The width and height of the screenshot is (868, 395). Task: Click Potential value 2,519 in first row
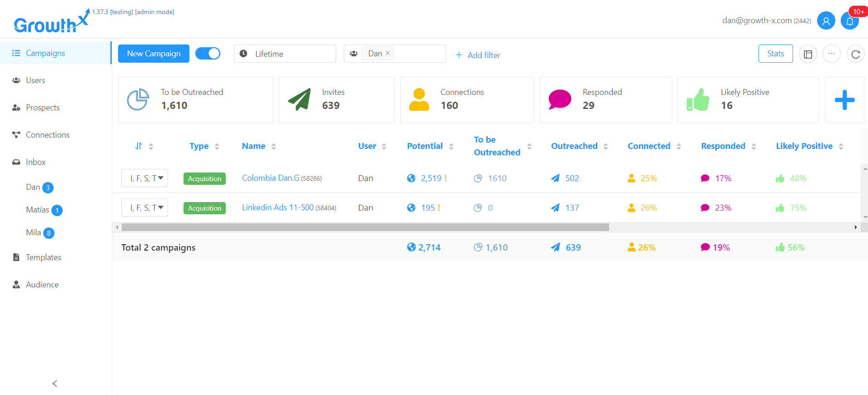click(431, 178)
